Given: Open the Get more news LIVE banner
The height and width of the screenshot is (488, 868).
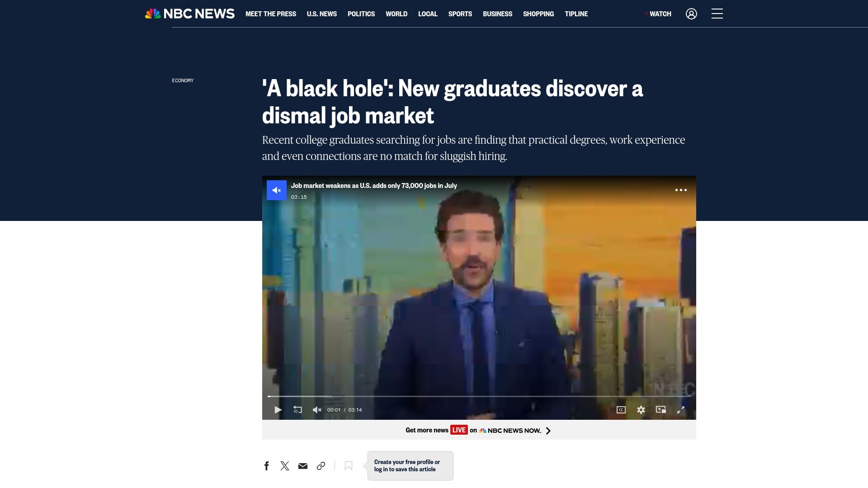Looking at the screenshot, I should click(479, 430).
